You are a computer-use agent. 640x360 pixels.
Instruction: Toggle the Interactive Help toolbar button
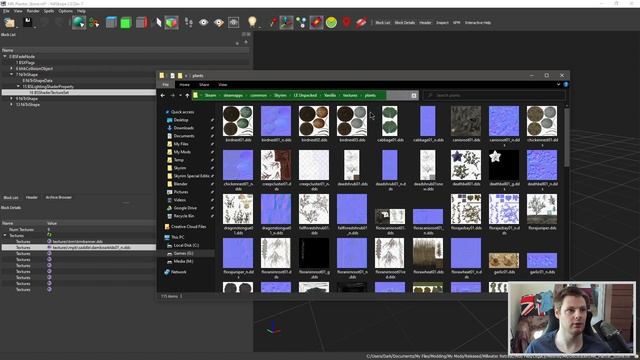[x=478, y=22]
